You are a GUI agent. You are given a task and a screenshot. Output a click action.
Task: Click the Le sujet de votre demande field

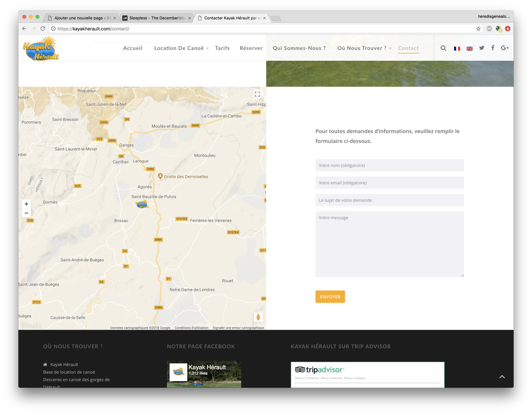click(x=390, y=200)
